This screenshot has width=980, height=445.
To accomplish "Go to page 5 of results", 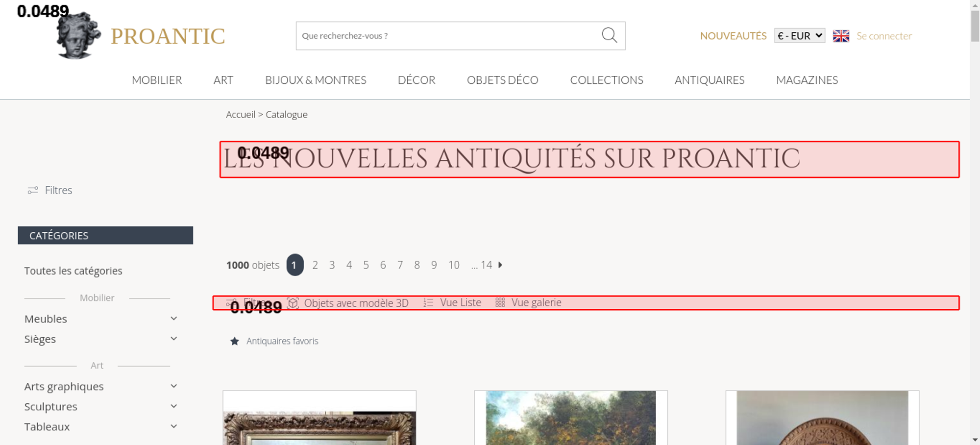I will tap(366, 265).
